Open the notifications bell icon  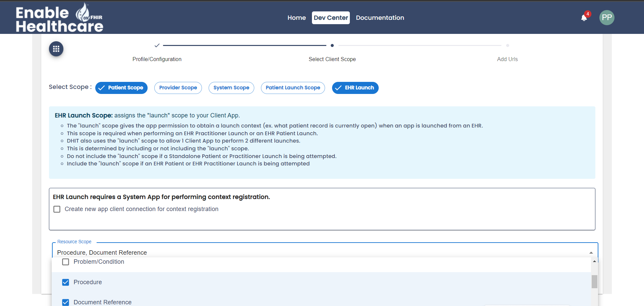pos(584,18)
